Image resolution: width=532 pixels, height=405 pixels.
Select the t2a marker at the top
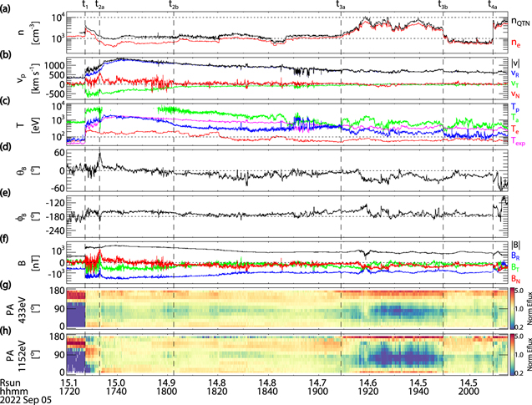coord(100,5)
